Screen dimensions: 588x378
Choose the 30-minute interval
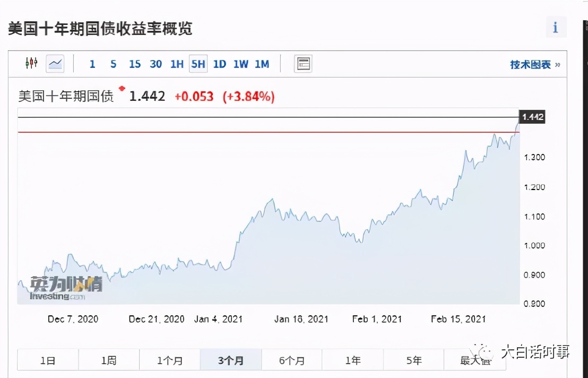click(x=155, y=63)
